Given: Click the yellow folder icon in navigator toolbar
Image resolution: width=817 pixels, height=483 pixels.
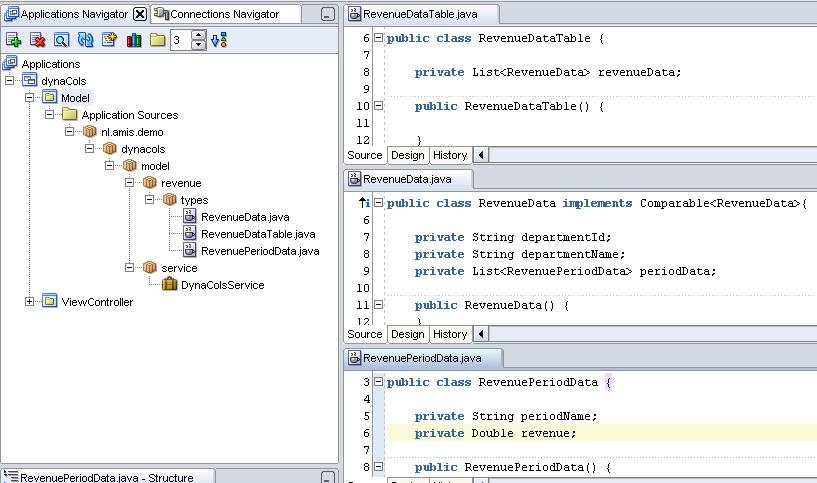Looking at the screenshot, I should point(158,40).
